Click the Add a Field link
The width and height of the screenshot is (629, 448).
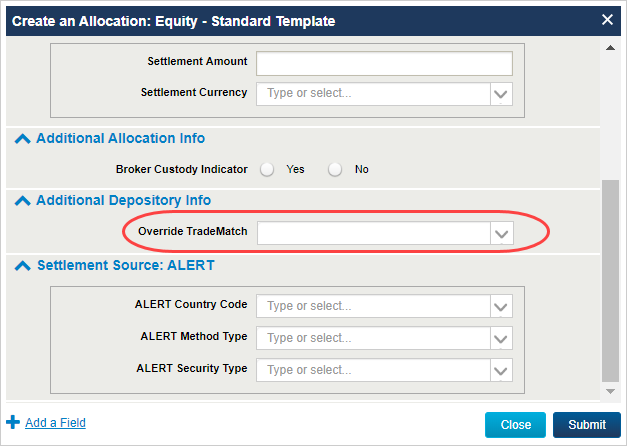pyautogui.click(x=55, y=423)
